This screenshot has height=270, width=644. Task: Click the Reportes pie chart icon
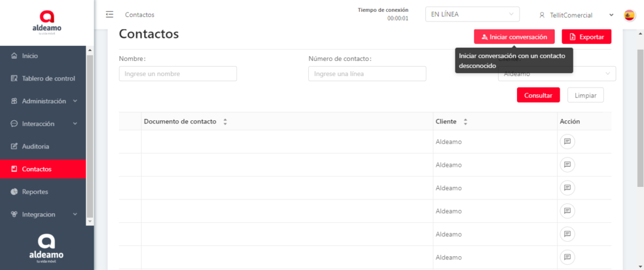[x=14, y=191]
